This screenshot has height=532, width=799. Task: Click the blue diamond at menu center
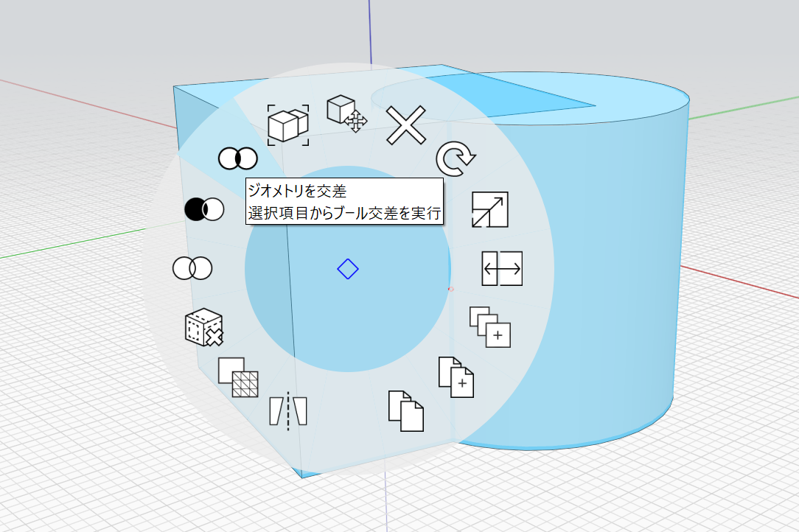coord(348,269)
